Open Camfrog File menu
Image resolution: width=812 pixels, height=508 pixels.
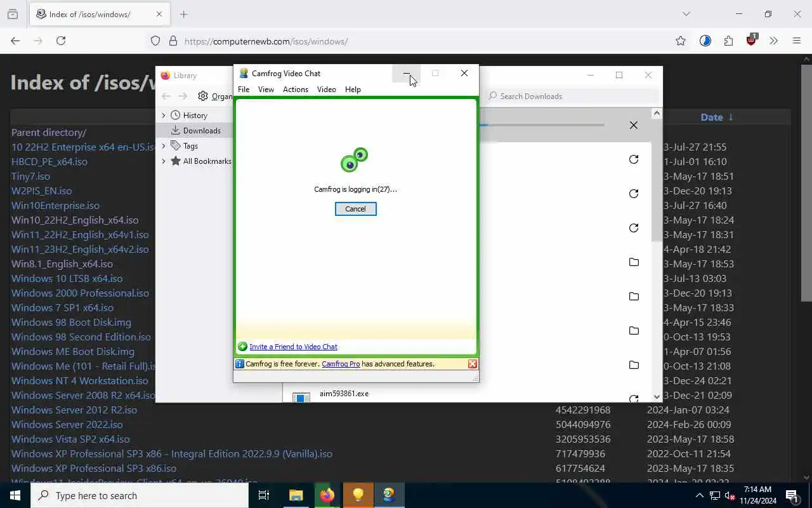coord(244,90)
